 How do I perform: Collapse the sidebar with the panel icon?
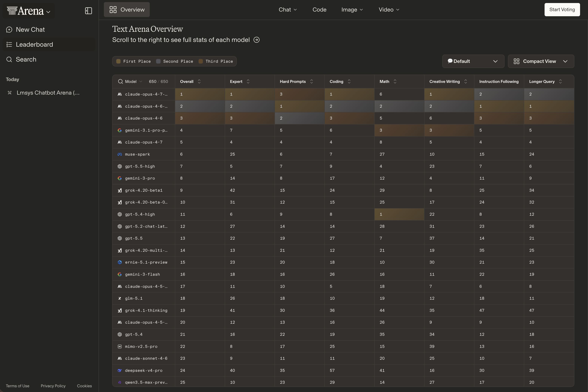(x=89, y=11)
